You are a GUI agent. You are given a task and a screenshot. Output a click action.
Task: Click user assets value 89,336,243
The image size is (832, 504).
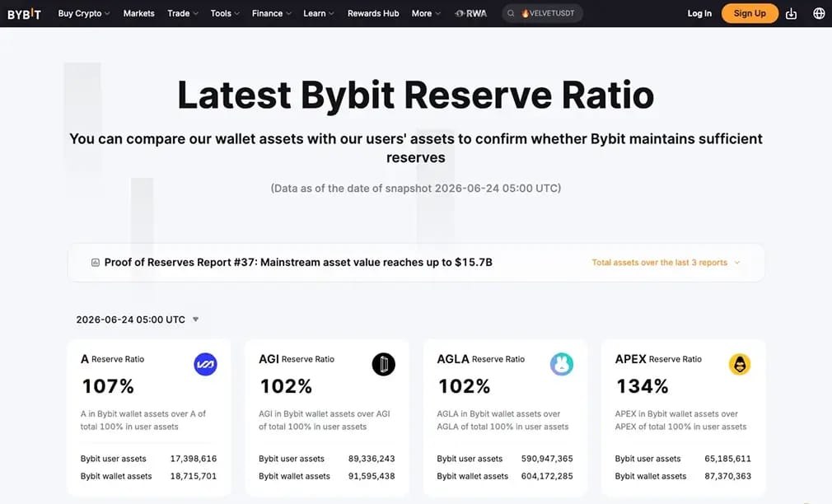[x=372, y=459]
